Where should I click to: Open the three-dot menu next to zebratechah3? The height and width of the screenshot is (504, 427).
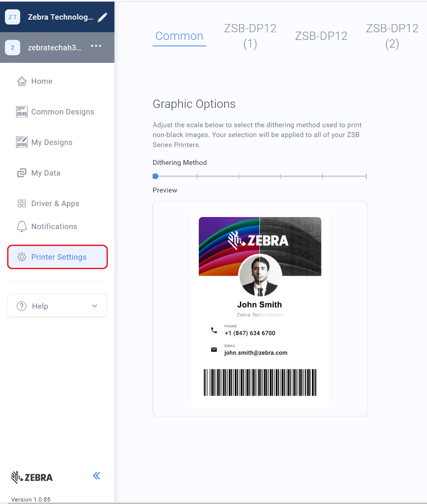point(96,45)
